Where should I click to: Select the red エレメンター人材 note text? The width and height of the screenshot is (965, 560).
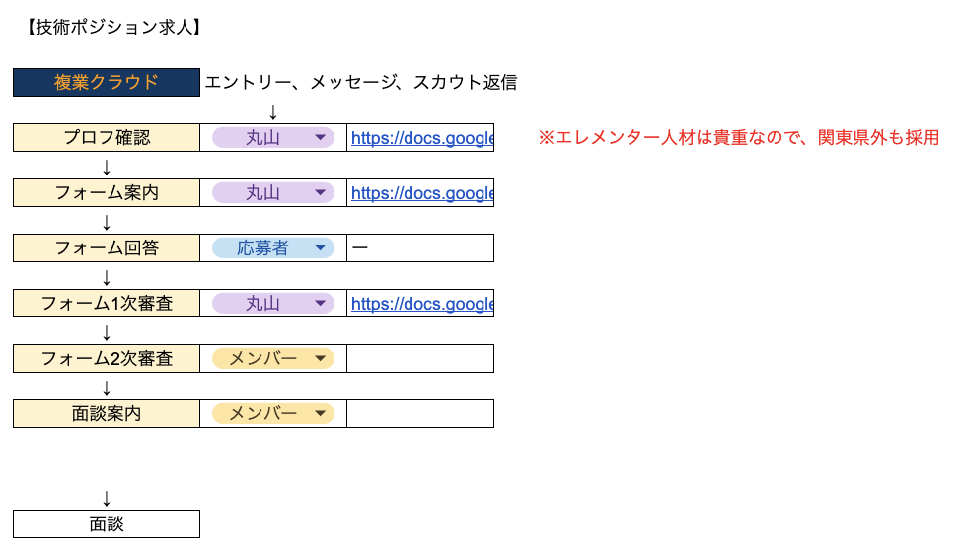click(x=738, y=138)
